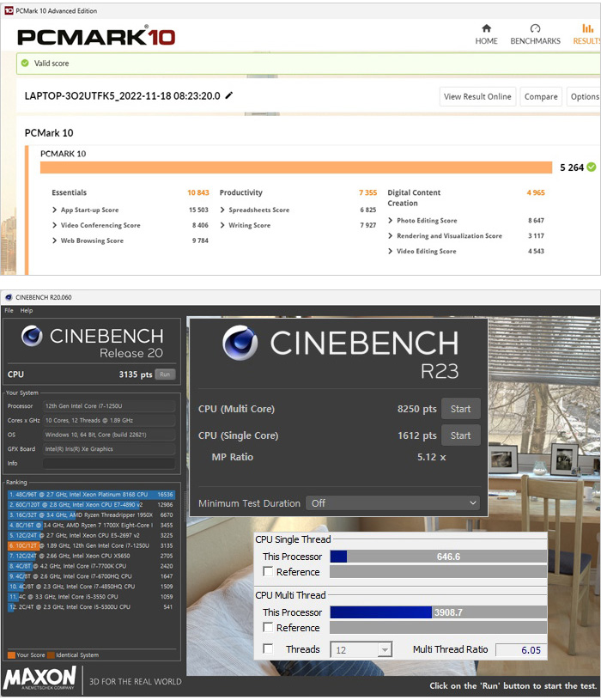Click the Productivity score 7 355
The height and width of the screenshot is (700, 601).
(367, 192)
